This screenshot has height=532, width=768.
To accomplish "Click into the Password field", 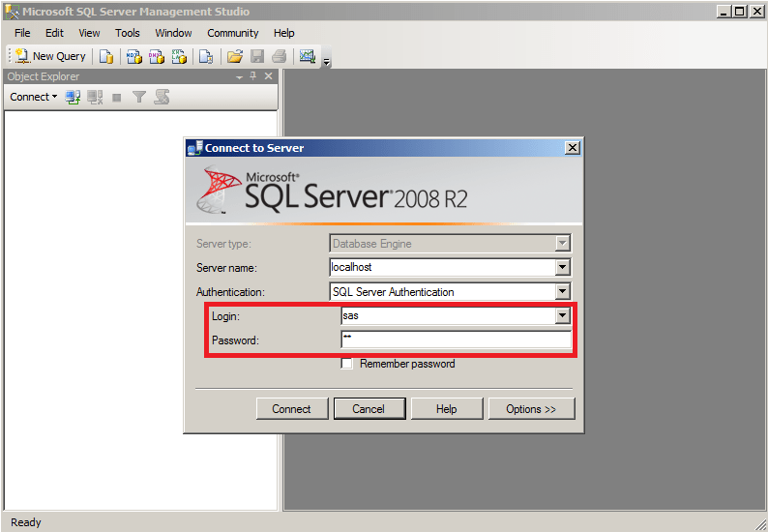I will (456, 340).
